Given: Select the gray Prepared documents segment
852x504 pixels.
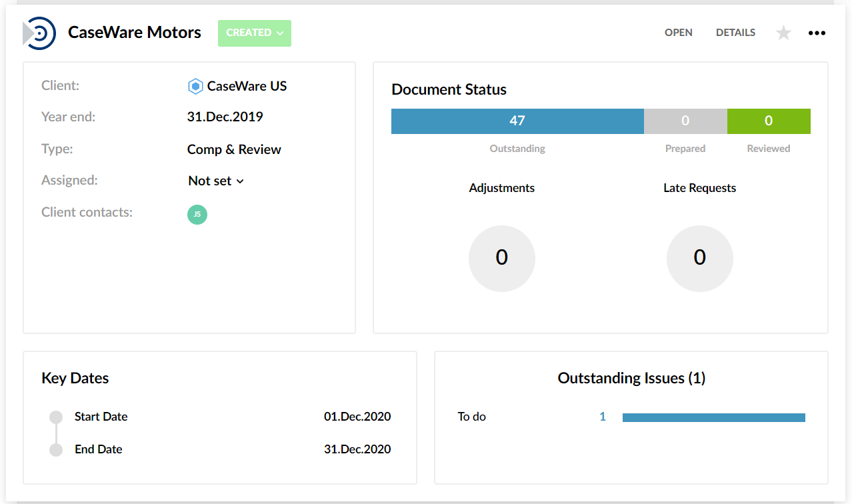Looking at the screenshot, I should pyautogui.click(x=685, y=121).
